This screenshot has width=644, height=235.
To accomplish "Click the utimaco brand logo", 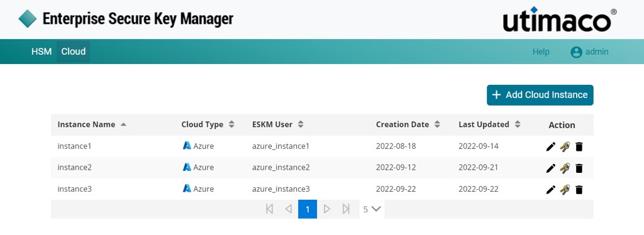I will pyautogui.click(x=559, y=19).
